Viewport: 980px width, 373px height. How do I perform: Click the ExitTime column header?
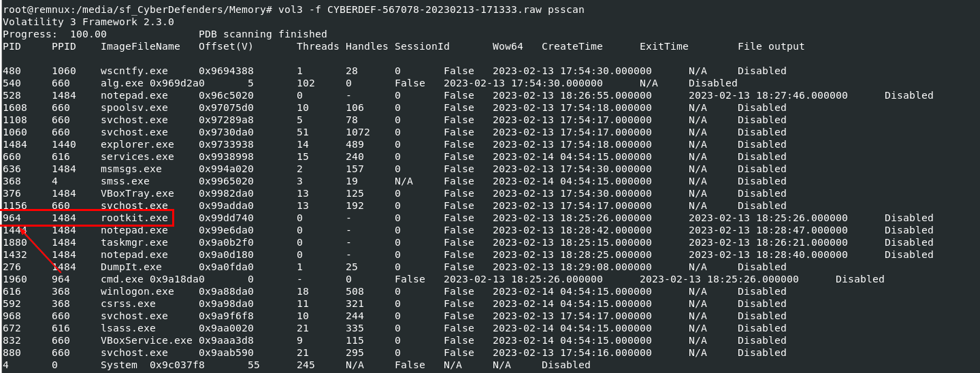(664, 47)
